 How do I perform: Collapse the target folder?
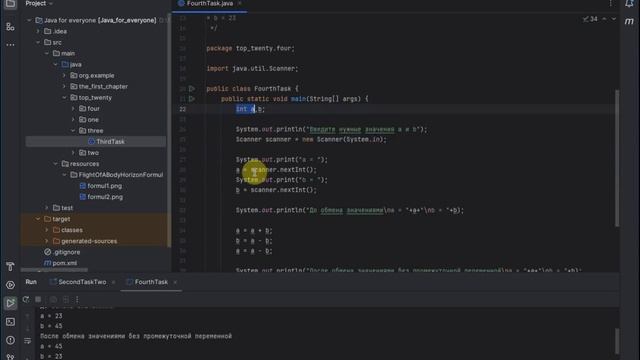tap(38, 219)
